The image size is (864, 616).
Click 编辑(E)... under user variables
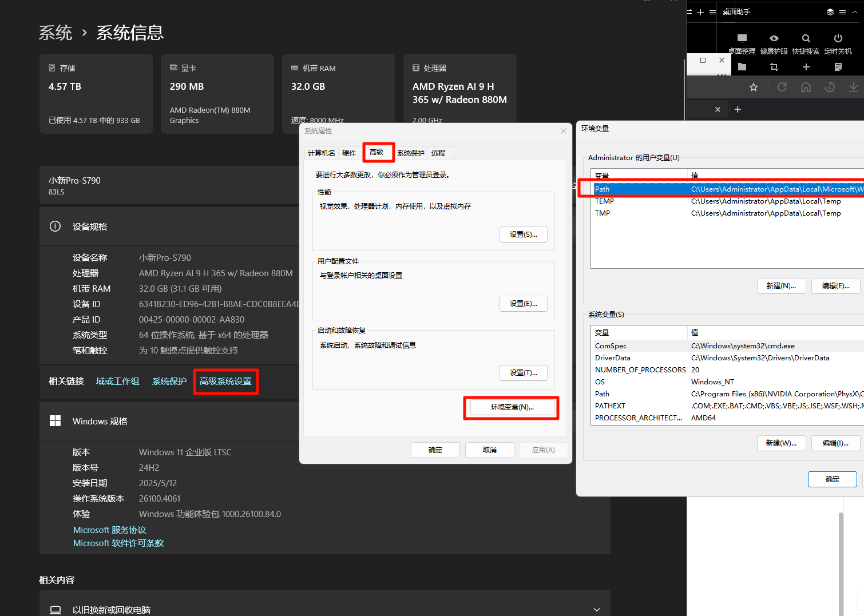(836, 286)
